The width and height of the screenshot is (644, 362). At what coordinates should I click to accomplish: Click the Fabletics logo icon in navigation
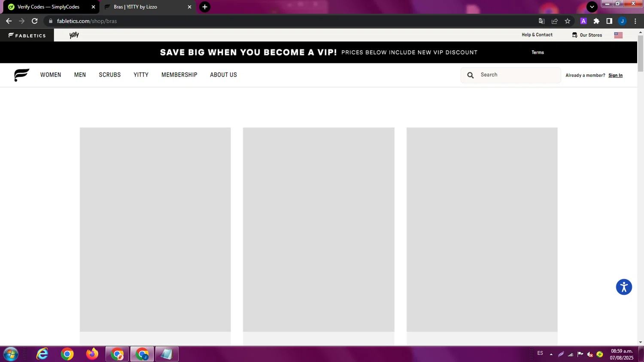point(21,75)
